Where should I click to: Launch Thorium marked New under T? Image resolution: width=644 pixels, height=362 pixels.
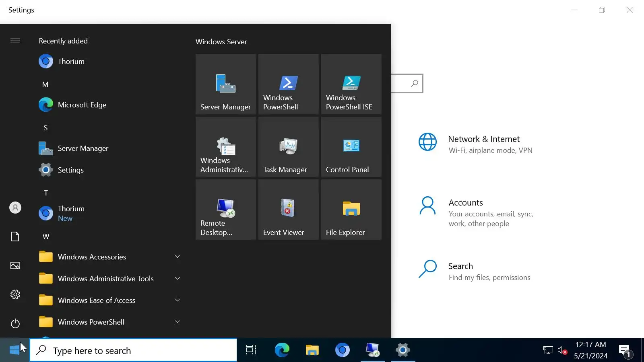109,214
